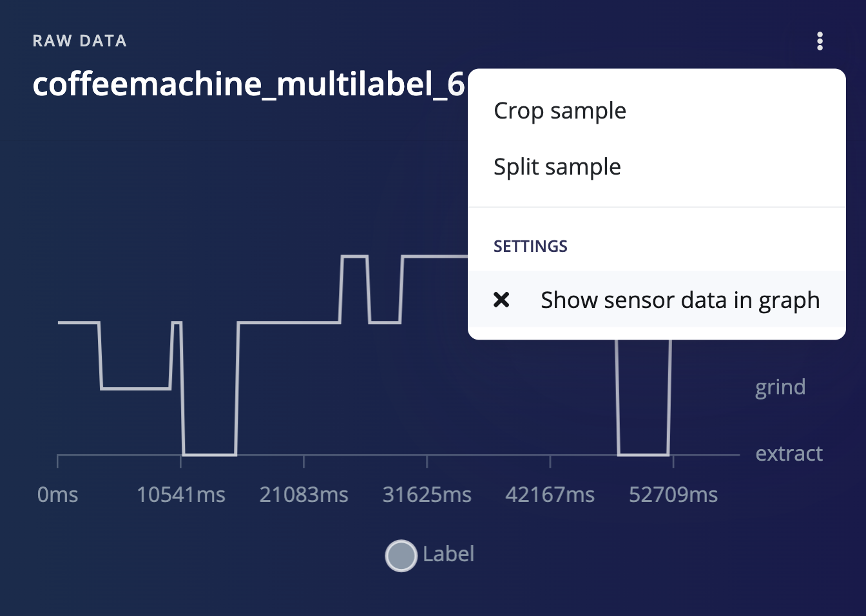
Task: Click the 0ms timeline tick label
Action: (58, 495)
